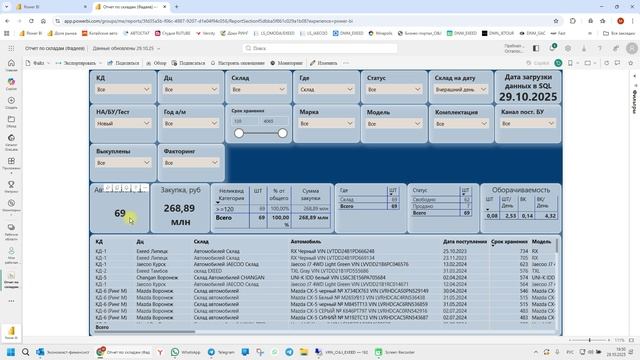This screenshot has width=640, height=360.
Task: Click the green refresh visuals icon
Action: tap(558, 63)
